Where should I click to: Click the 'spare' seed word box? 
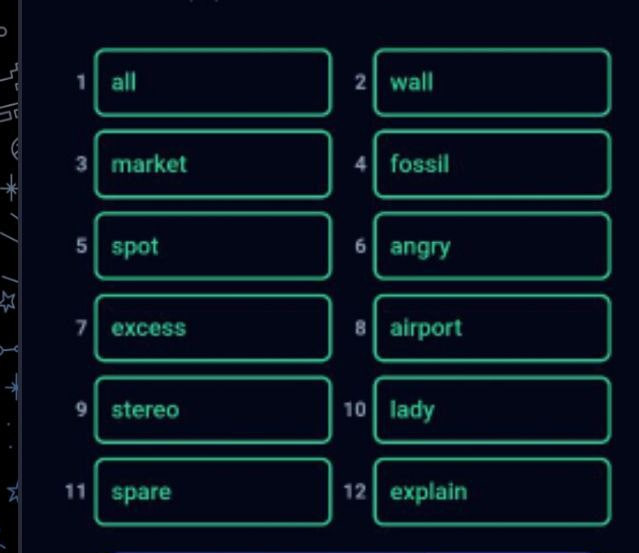tap(212, 492)
